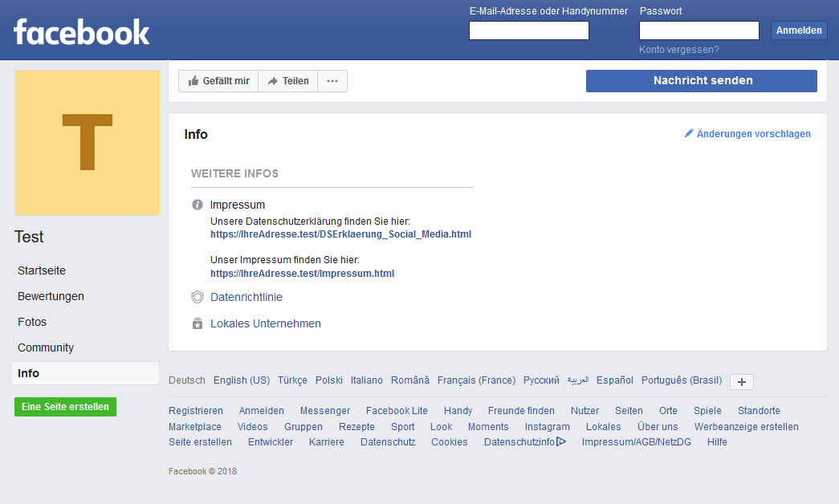The height and width of the screenshot is (504, 839).
Task: Click the plus button for more languages
Action: tap(742, 381)
